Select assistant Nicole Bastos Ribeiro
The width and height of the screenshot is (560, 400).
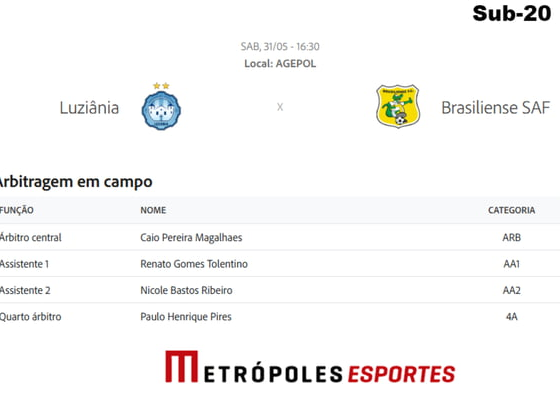(x=186, y=290)
